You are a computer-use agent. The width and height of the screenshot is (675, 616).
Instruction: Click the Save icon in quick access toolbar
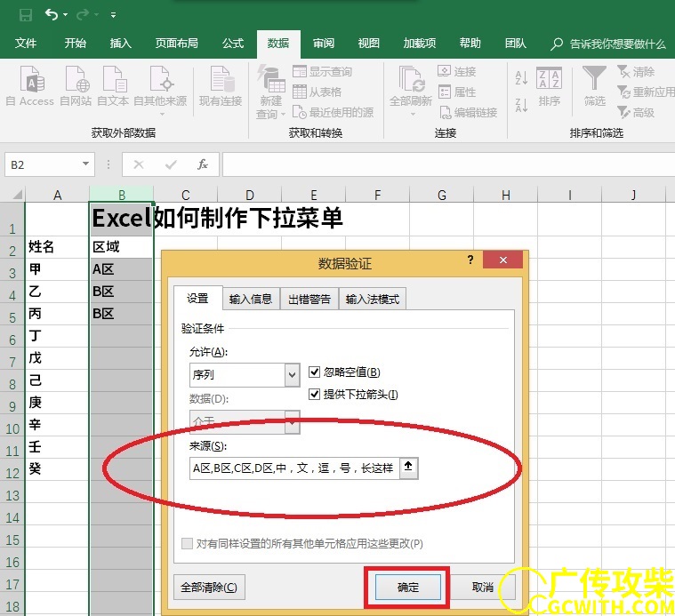point(26,15)
